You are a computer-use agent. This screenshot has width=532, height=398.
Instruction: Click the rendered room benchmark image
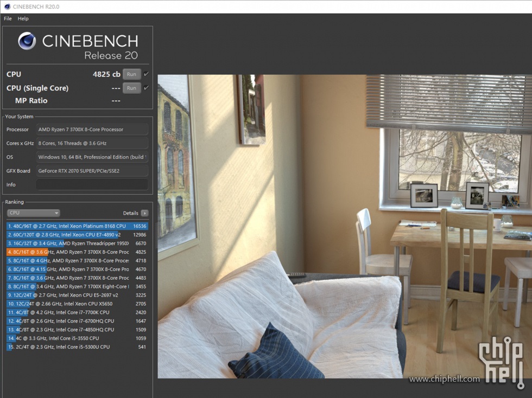point(345,227)
